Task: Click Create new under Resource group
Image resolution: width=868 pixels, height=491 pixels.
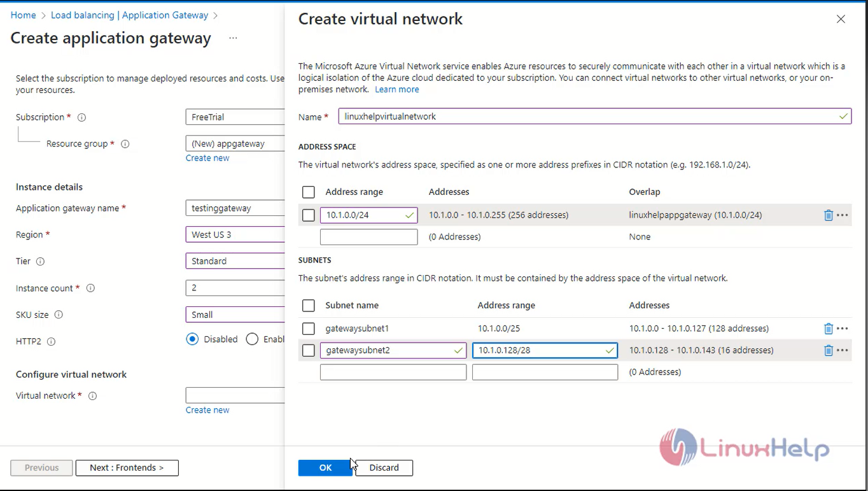Action: pos(207,158)
